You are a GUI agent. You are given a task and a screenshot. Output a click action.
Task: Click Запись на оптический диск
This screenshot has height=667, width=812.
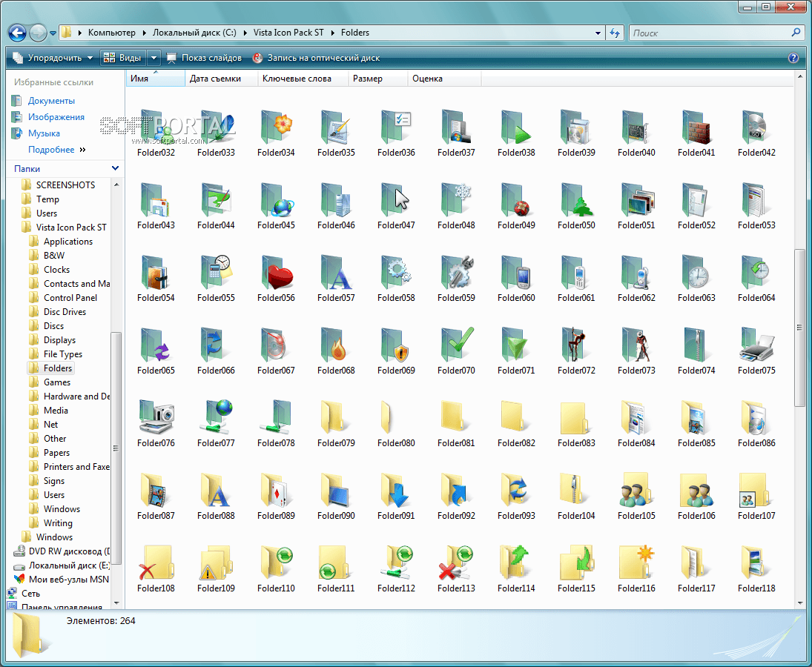coord(316,58)
